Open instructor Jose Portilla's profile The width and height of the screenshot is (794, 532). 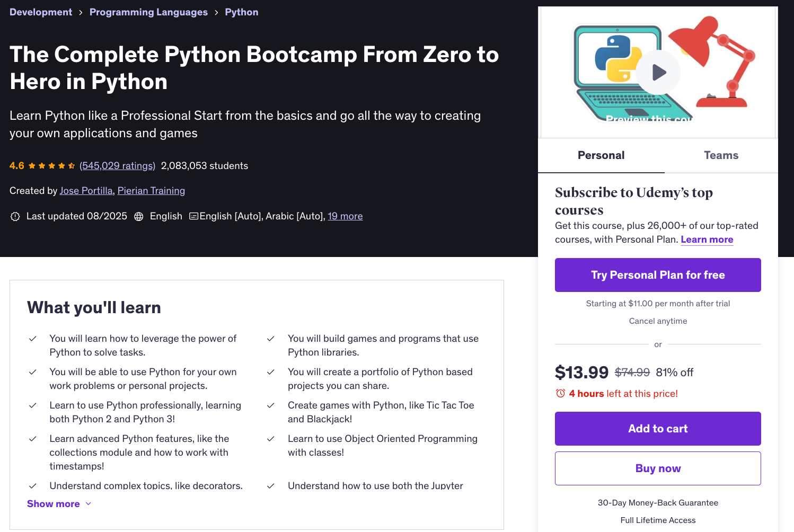click(x=86, y=190)
